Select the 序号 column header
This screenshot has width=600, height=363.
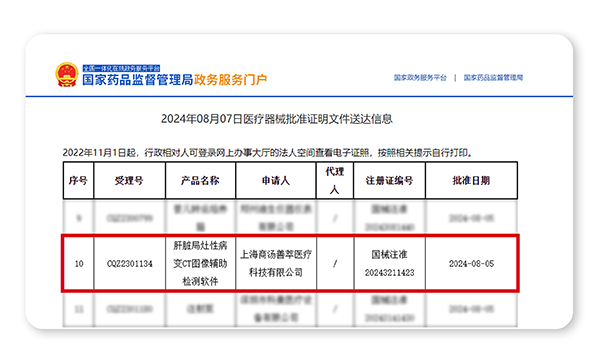pos(78,181)
